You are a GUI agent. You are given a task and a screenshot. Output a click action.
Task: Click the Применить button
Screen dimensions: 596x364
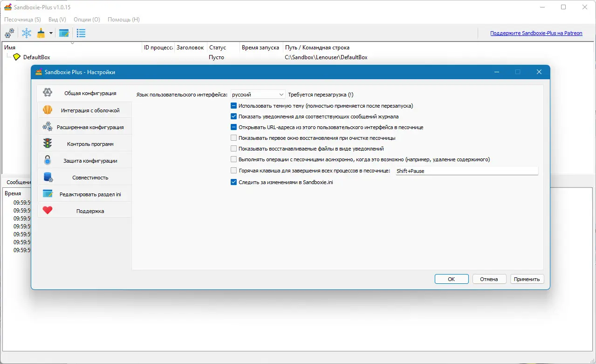527,279
